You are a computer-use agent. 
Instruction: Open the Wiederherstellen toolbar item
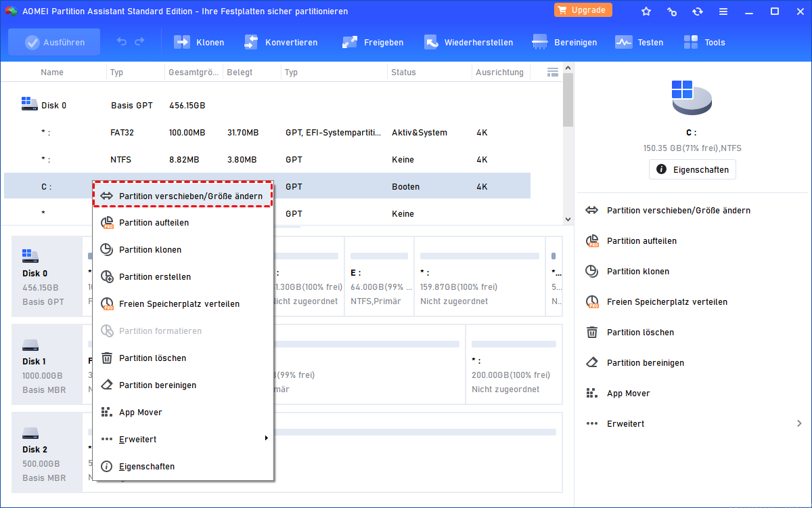pyautogui.click(x=468, y=42)
